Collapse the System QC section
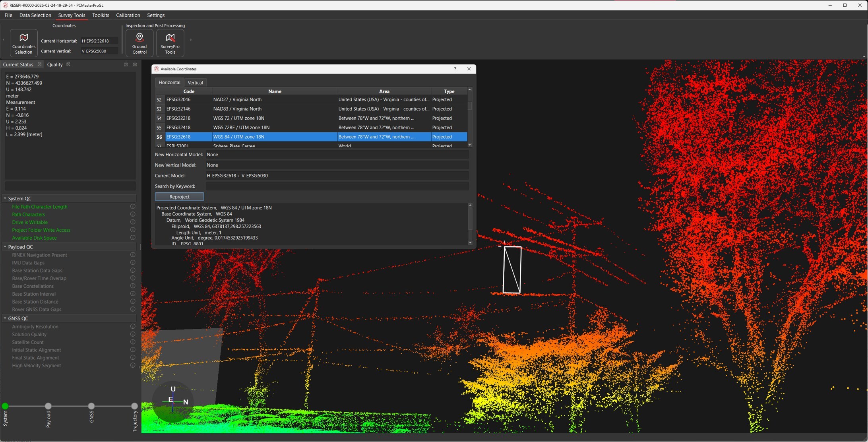 tap(5, 198)
